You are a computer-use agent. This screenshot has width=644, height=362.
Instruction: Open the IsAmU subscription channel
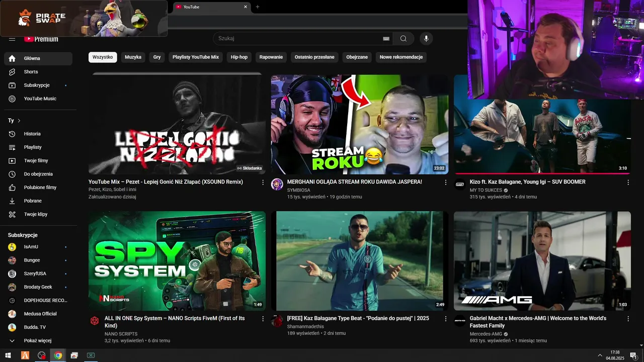[x=38, y=247]
